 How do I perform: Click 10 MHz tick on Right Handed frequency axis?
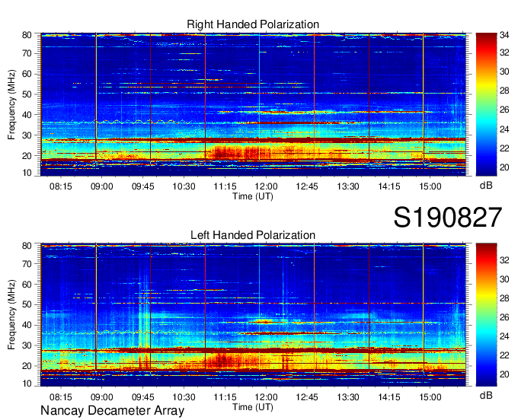(27, 173)
